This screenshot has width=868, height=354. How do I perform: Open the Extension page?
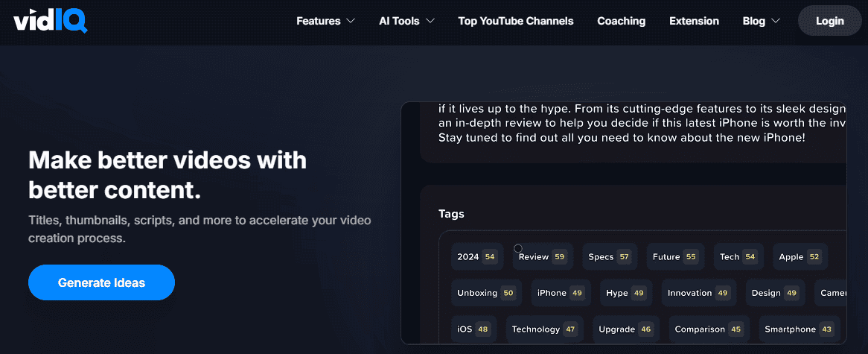point(694,21)
